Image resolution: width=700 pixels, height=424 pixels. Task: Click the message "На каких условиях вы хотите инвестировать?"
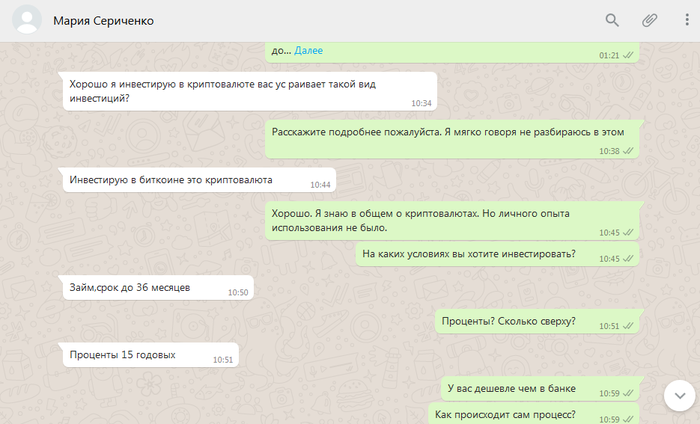(x=469, y=254)
